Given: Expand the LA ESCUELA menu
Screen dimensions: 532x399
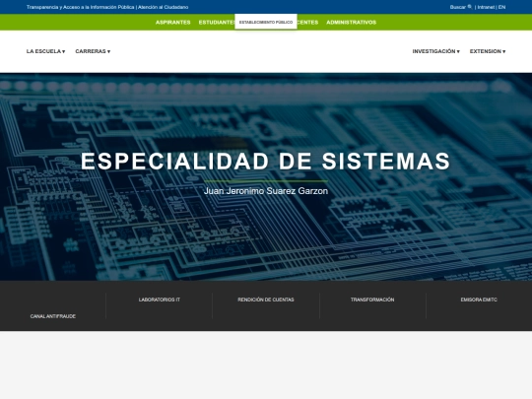Looking at the screenshot, I should coord(45,51).
